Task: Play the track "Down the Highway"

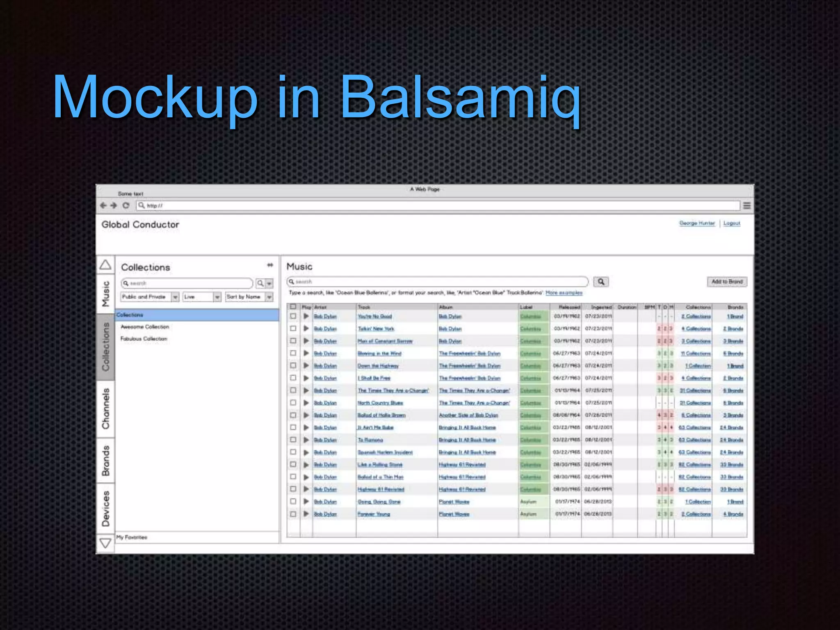Action: 306,365
